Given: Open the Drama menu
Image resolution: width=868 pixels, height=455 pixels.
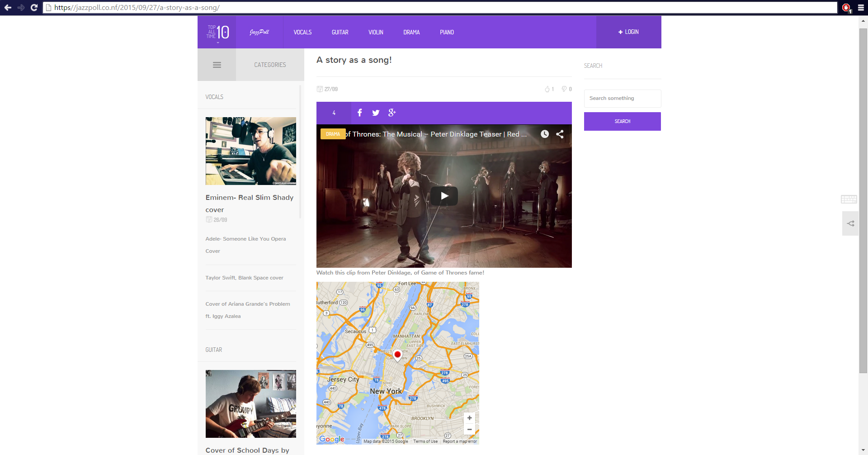Looking at the screenshot, I should tap(411, 33).
